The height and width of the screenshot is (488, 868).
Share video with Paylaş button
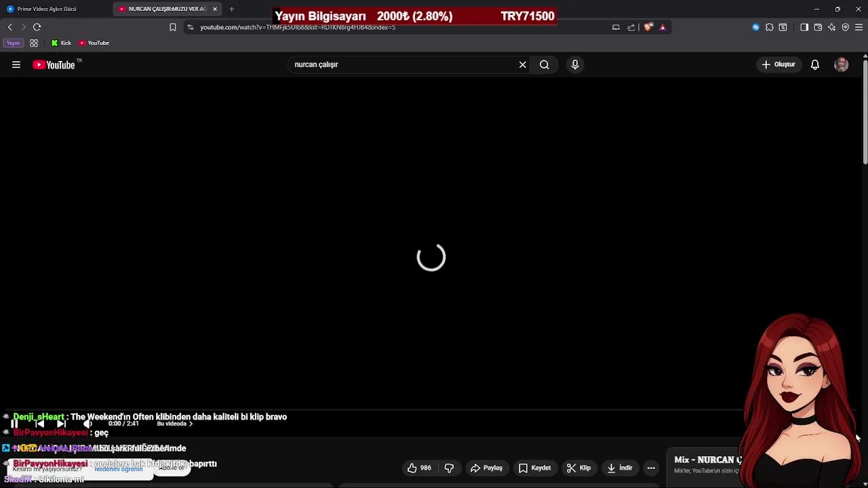click(486, 468)
